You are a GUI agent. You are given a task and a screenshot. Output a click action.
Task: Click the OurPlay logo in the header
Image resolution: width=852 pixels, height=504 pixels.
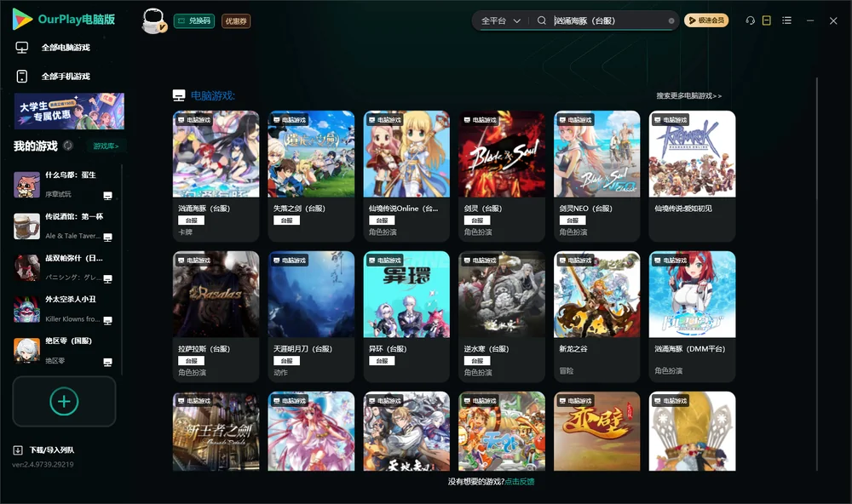tap(64, 20)
